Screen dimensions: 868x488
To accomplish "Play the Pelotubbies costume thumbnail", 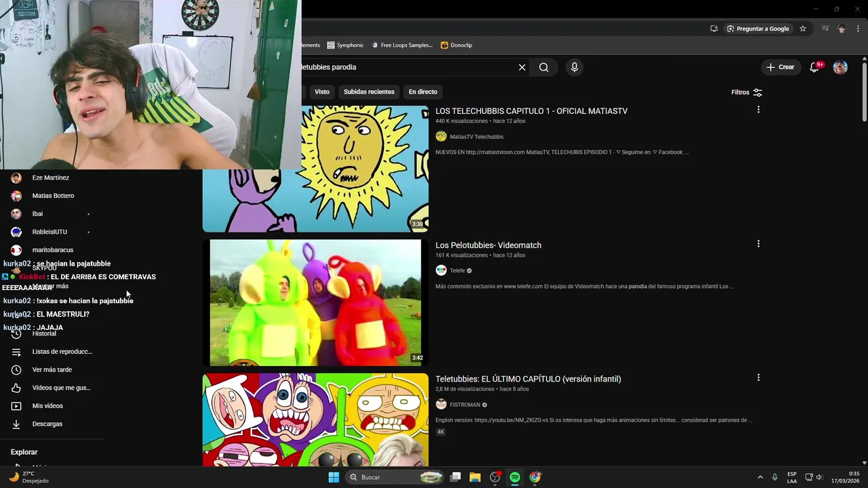I will tap(315, 302).
